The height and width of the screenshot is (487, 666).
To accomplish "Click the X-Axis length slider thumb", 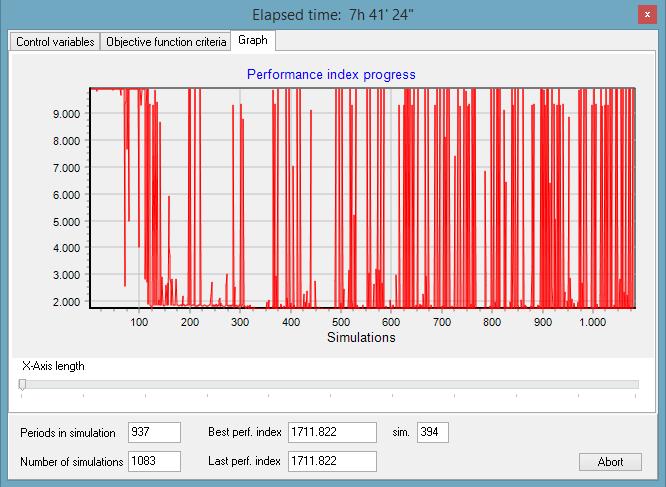I will point(22,384).
